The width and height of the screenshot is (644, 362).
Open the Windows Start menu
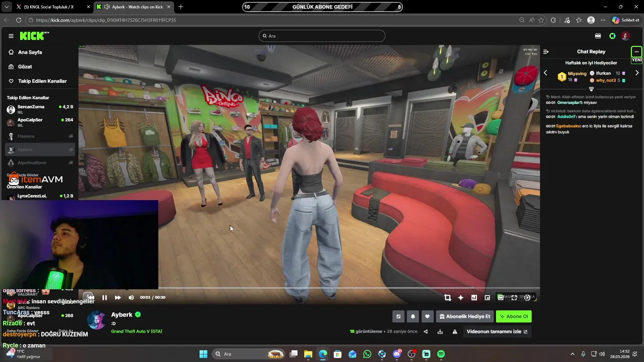(x=203, y=354)
